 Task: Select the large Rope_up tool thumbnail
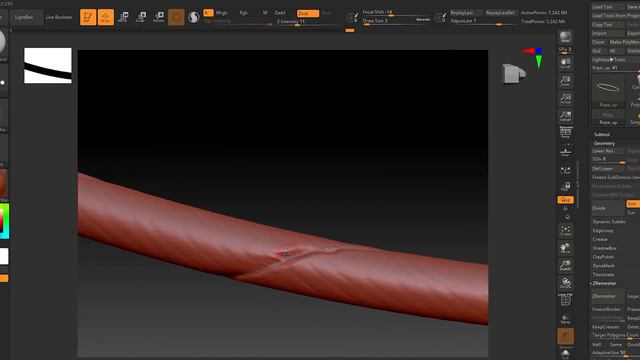[608, 91]
